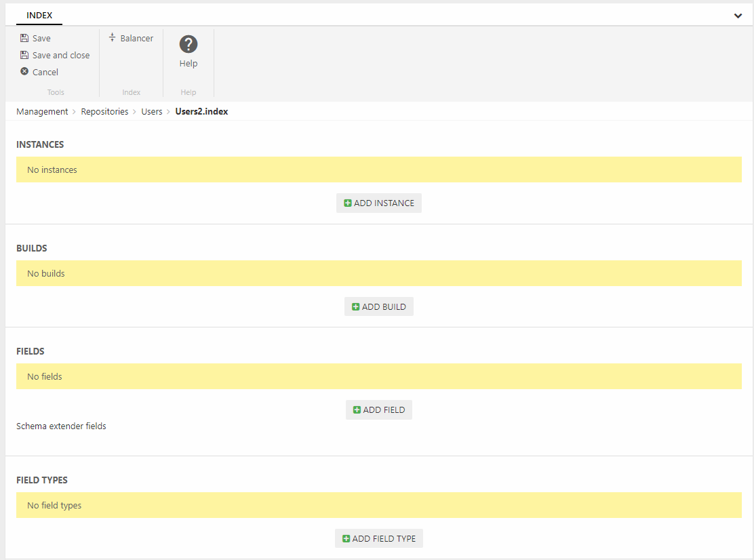Click the Users2.index breadcrumb item
This screenshot has height=560, width=754.
click(x=201, y=112)
